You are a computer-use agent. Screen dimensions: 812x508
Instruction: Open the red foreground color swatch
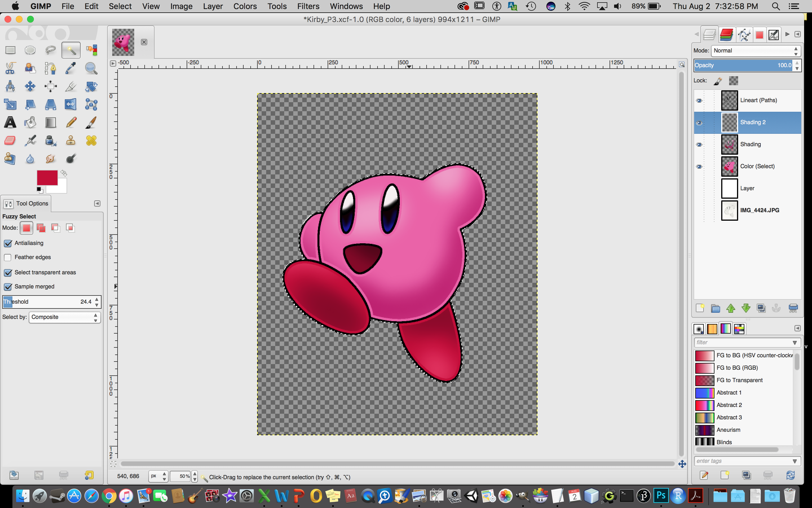[47, 178]
